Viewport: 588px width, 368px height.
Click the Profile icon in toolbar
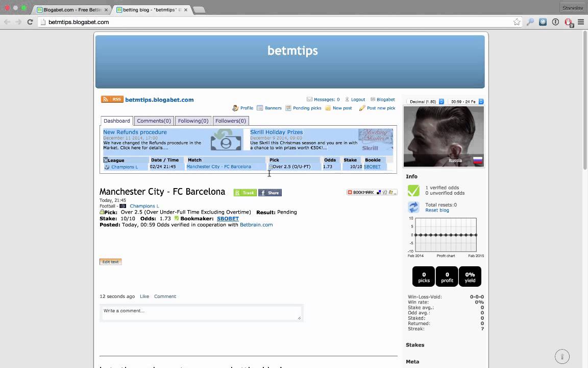[x=235, y=108]
